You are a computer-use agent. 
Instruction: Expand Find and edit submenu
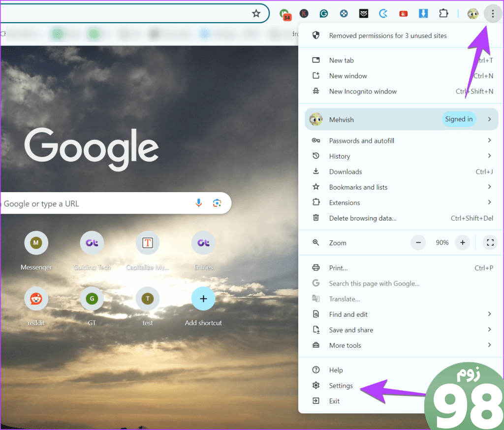point(401,314)
